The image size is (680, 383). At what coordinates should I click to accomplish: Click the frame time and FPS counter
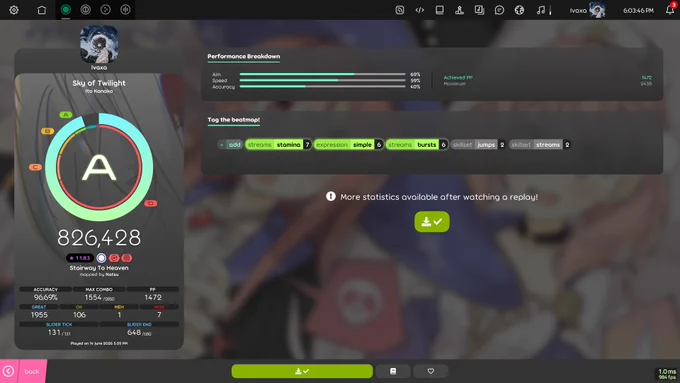(667, 374)
